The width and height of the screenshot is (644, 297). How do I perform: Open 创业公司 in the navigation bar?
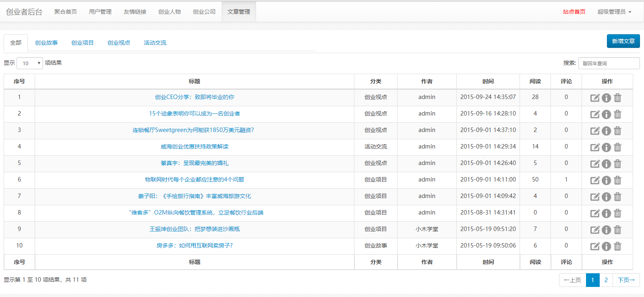click(204, 12)
